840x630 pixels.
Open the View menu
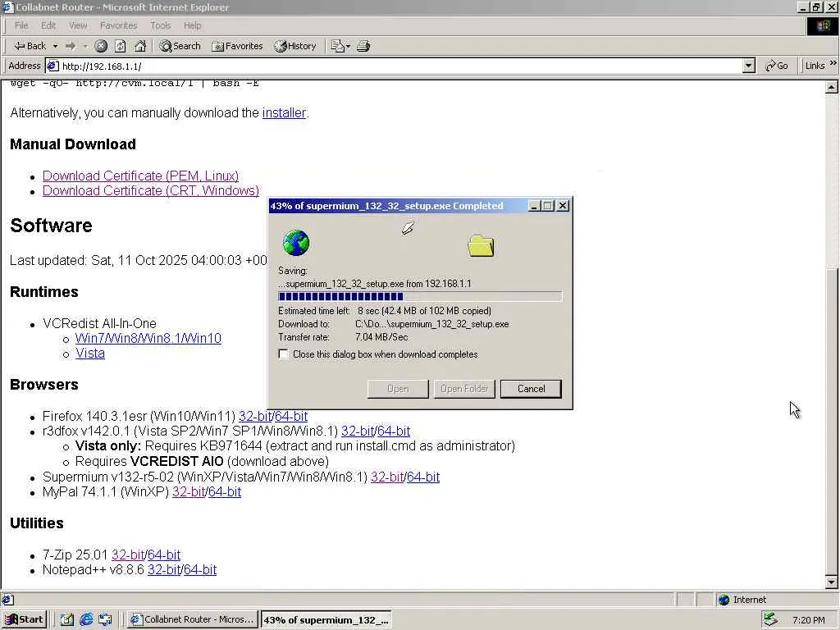pos(78,25)
